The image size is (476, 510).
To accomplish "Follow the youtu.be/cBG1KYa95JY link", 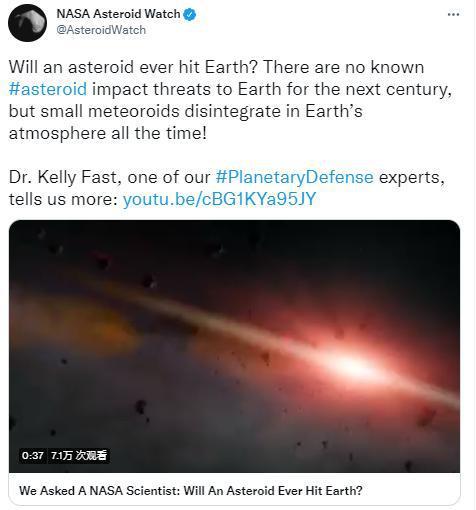I will point(219,199).
